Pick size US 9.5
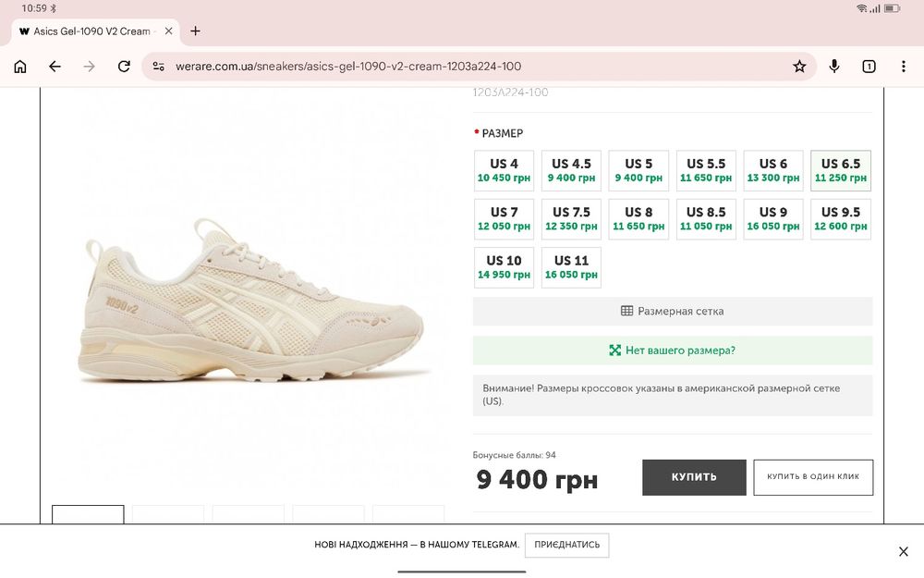This screenshot has height=578, width=924. coord(840,219)
